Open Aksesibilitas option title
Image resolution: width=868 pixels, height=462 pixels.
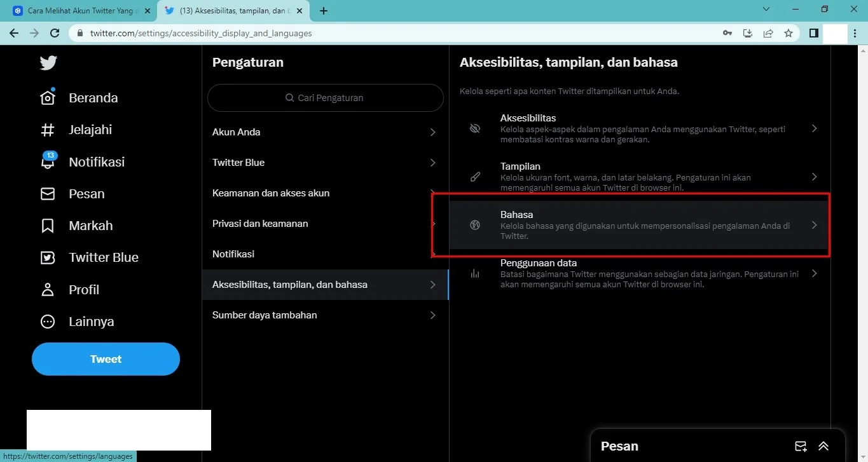click(528, 118)
